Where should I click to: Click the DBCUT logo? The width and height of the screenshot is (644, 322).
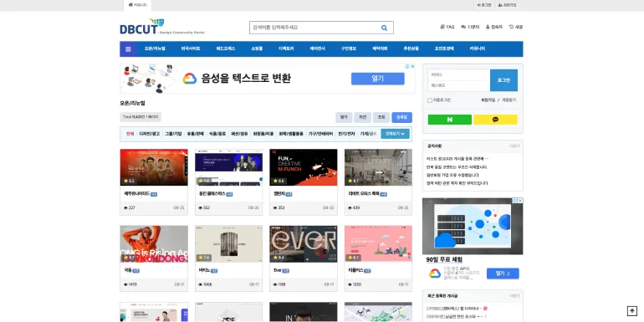click(142, 27)
